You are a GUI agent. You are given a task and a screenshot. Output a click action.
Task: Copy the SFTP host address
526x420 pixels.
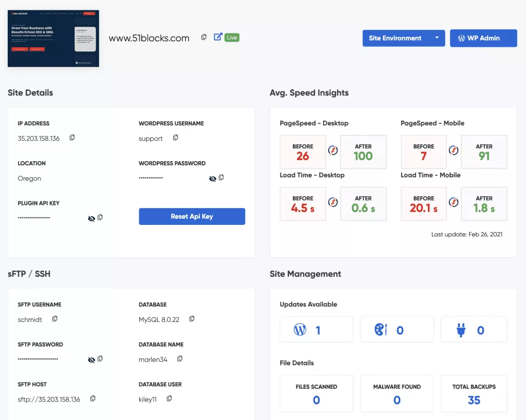[93, 398]
